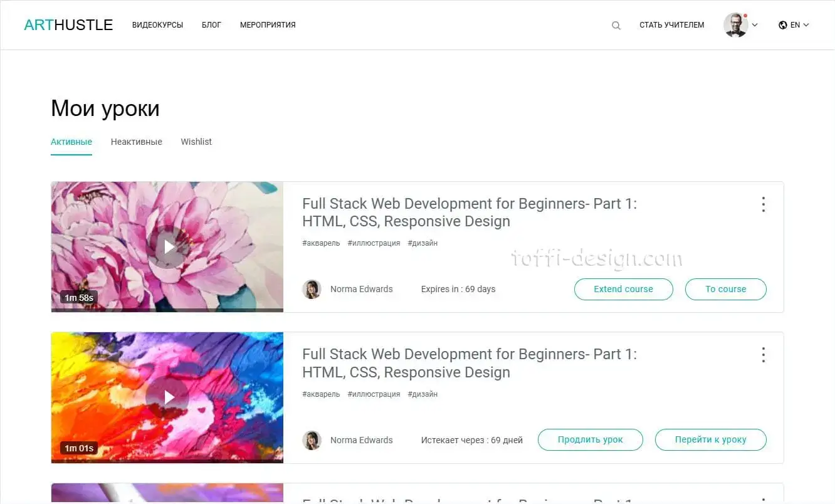Click Norma Edwards avatar on second card
This screenshot has width=835, height=504.
pos(312,440)
